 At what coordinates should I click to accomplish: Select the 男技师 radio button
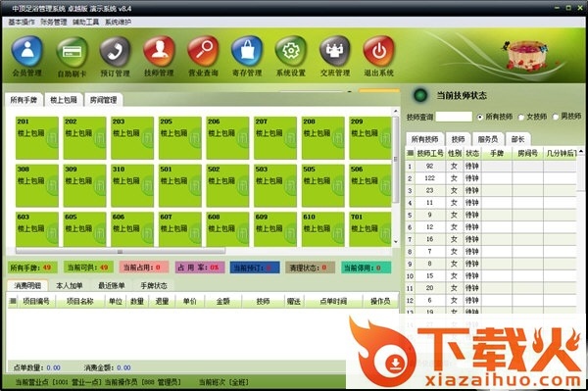tap(556, 117)
